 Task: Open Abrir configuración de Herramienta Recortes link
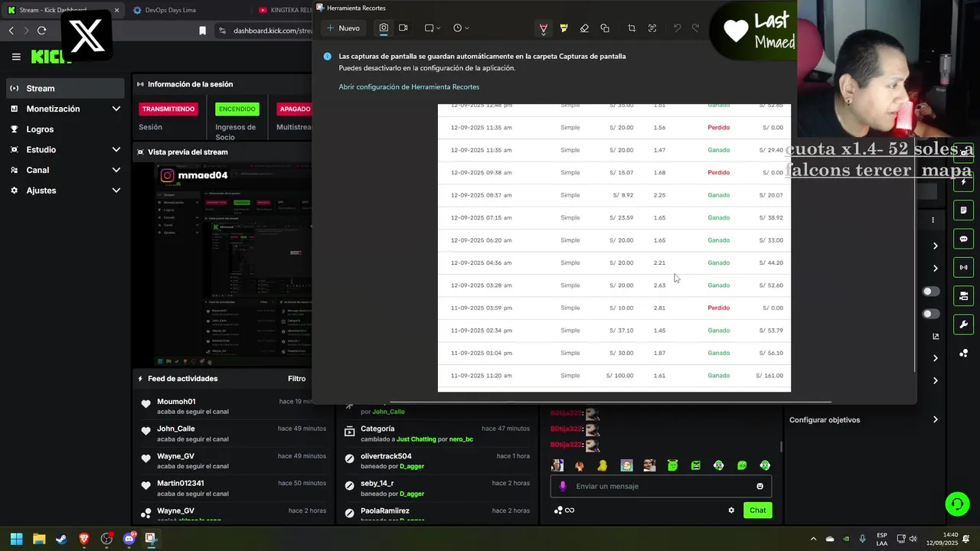click(409, 87)
